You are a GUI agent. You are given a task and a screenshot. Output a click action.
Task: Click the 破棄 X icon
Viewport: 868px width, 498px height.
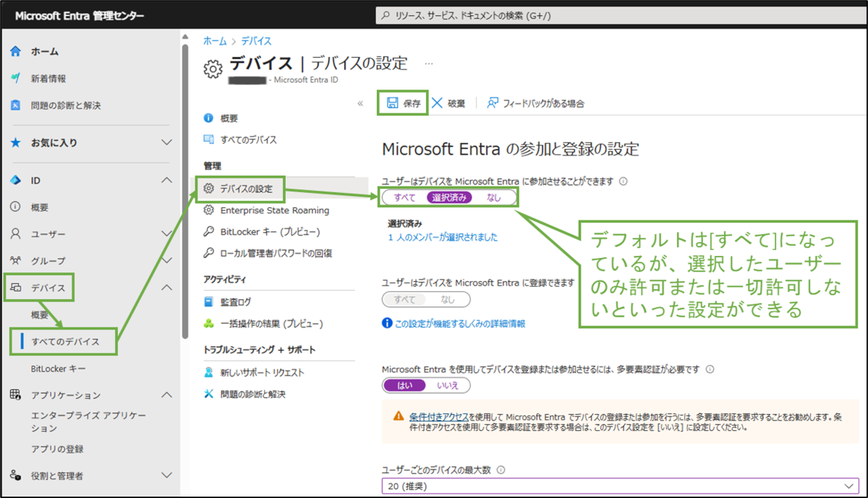[x=437, y=103]
